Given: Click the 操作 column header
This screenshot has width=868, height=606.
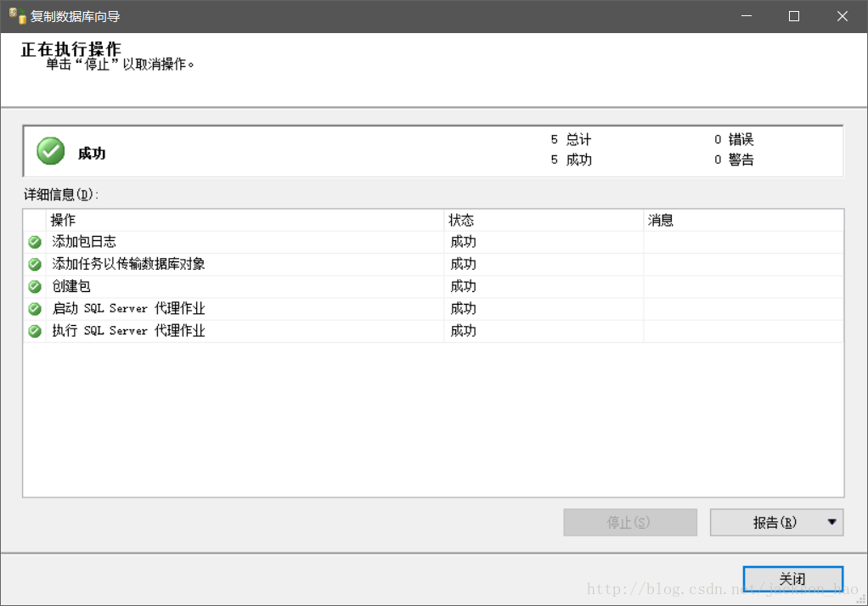Looking at the screenshot, I should (x=245, y=221).
